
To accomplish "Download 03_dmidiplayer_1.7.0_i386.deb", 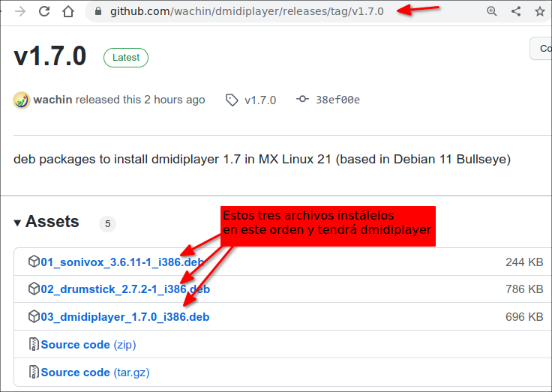I will 125,317.
